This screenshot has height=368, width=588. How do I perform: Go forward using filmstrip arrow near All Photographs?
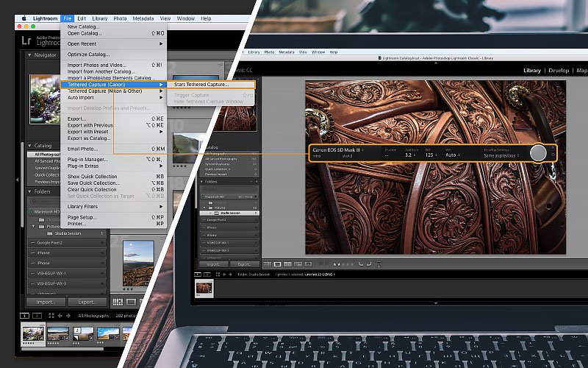tap(68, 316)
